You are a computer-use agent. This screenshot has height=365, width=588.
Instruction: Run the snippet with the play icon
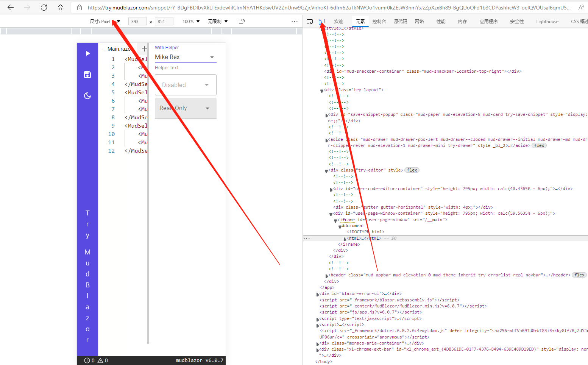click(87, 53)
